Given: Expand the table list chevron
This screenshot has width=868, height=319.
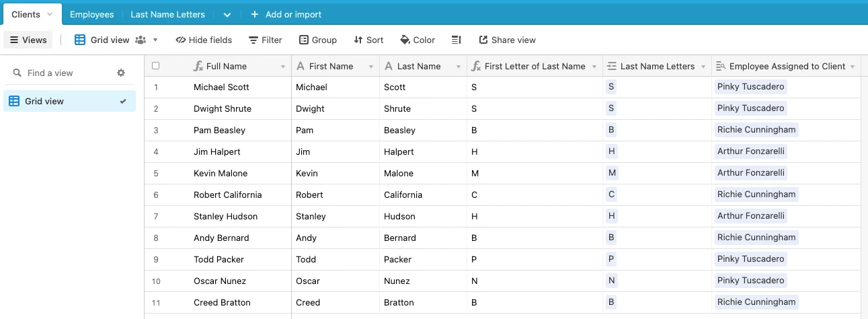Looking at the screenshot, I should (x=227, y=15).
